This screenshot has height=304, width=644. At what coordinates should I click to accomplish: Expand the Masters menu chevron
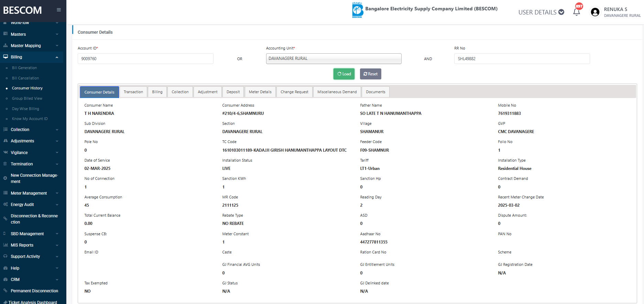coord(57,34)
